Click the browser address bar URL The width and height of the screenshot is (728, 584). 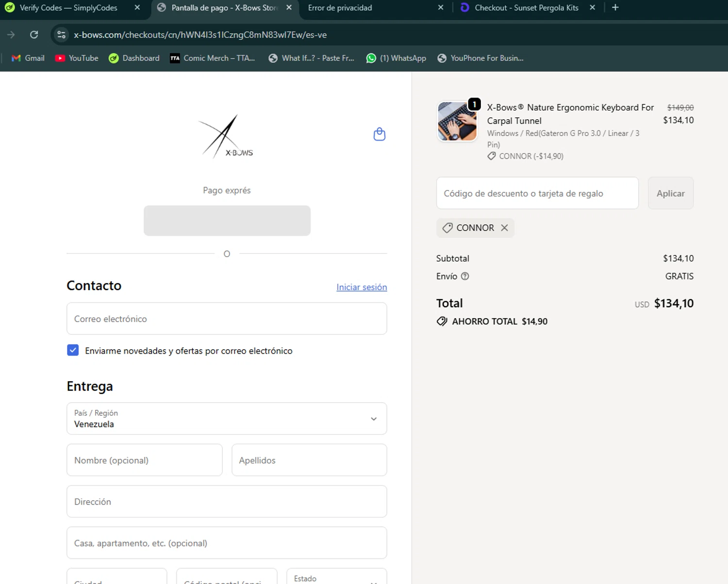pyautogui.click(x=200, y=35)
